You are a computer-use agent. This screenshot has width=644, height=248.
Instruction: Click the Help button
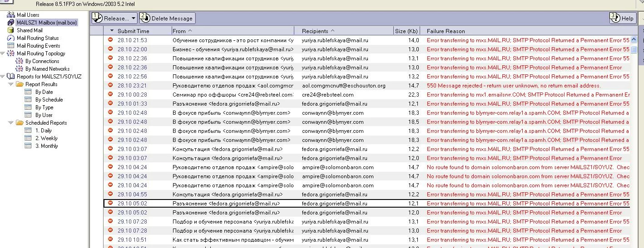pos(622,18)
